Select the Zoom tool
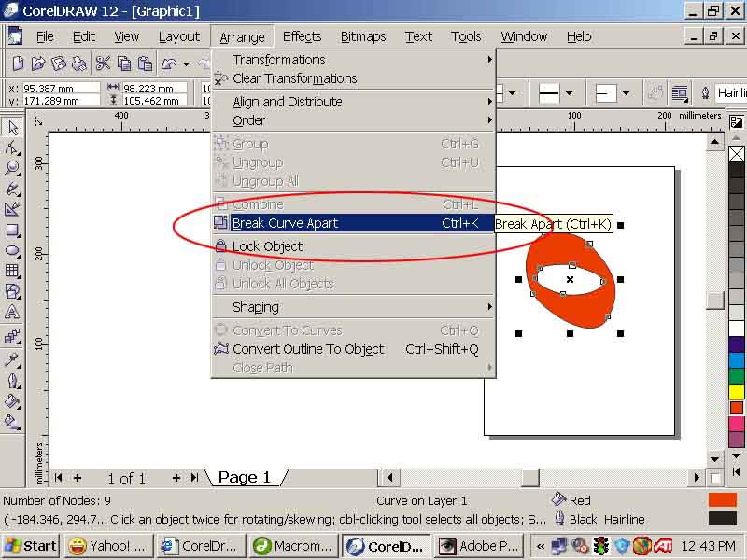747x560 pixels. point(12,168)
